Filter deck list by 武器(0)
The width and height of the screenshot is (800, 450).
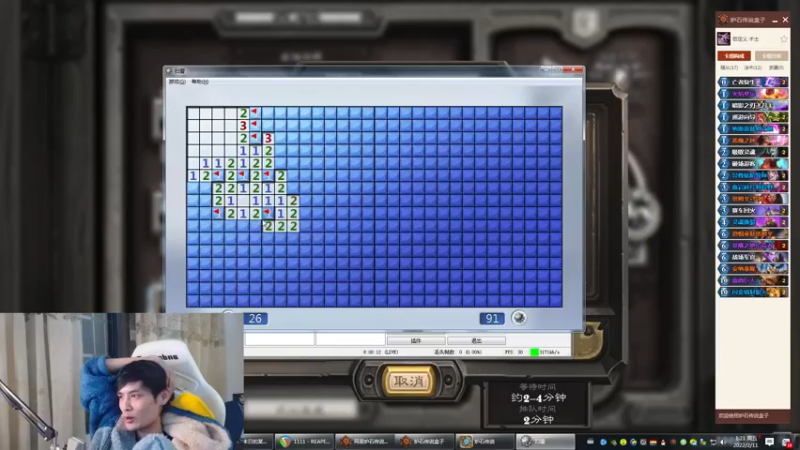(x=776, y=67)
